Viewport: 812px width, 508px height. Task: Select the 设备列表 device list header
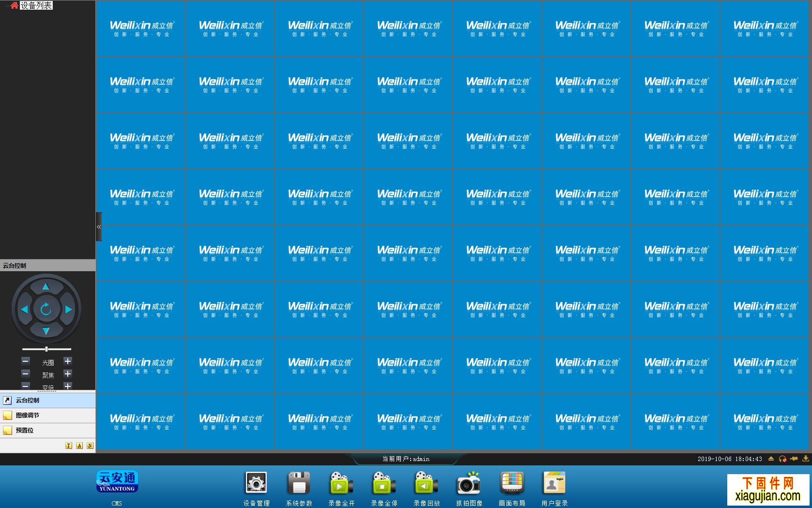[x=36, y=5]
